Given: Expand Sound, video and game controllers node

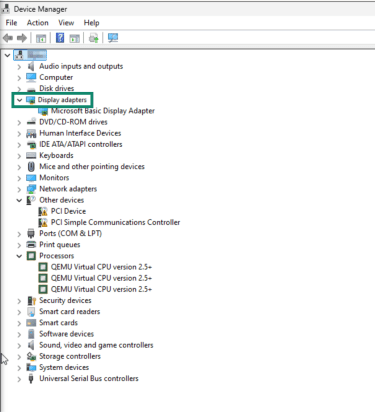Looking at the screenshot, I should pos(19,345).
